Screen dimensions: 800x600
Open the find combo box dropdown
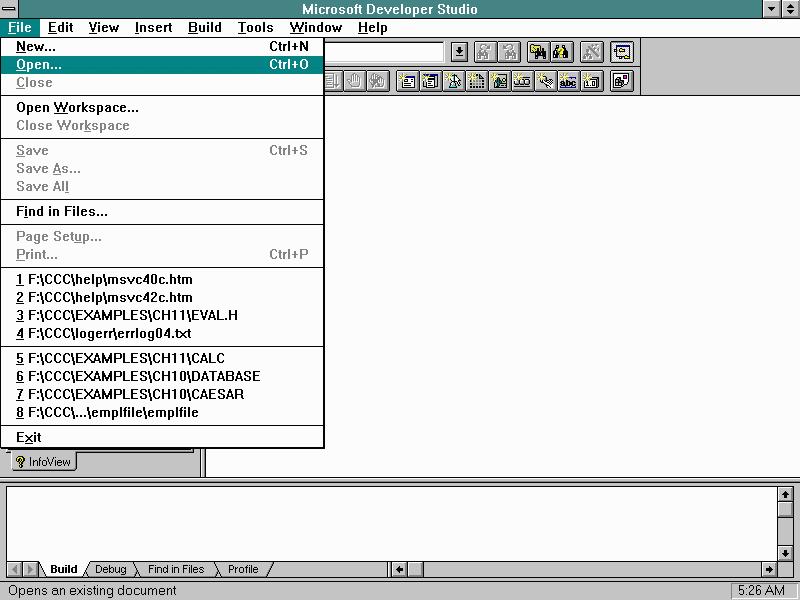(x=436, y=52)
